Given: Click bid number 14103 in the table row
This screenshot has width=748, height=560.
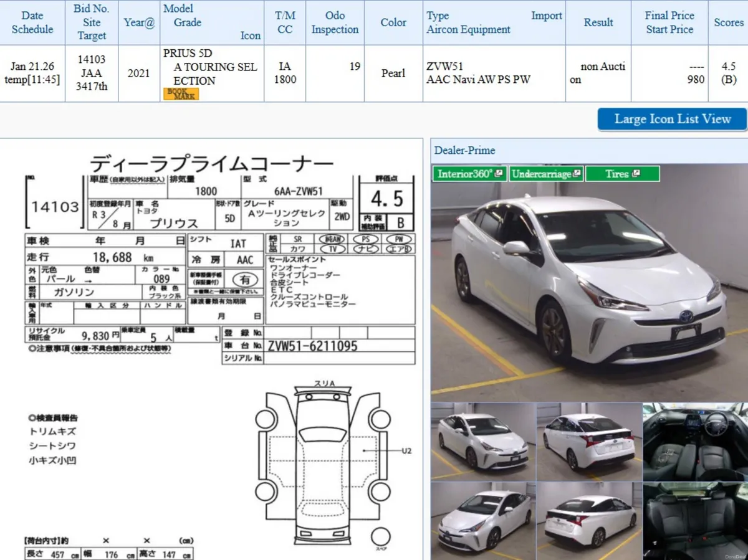Looking at the screenshot, I should coord(92,60).
